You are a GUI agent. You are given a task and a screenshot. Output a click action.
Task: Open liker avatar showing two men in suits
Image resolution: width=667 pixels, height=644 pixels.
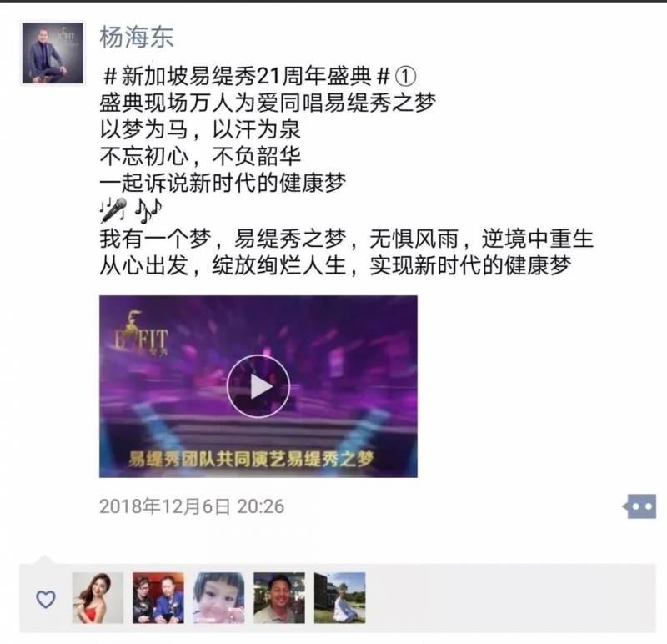(x=158, y=597)
